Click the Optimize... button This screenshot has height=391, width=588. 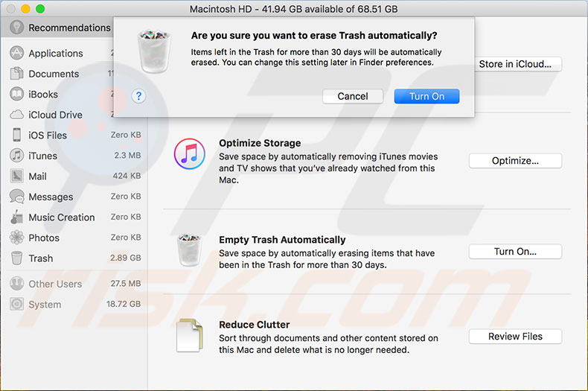click(x=515, y=161)
